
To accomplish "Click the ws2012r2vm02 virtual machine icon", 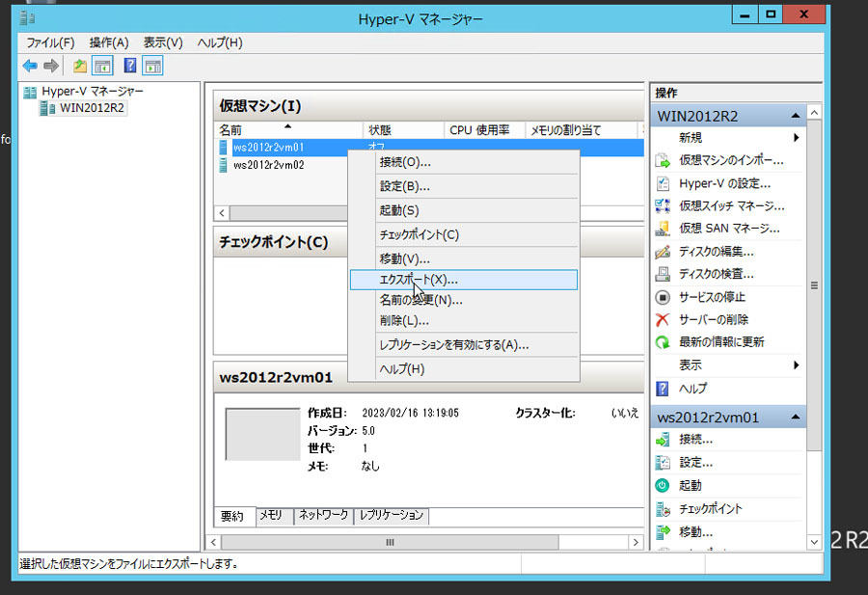I will coord(223,165).
